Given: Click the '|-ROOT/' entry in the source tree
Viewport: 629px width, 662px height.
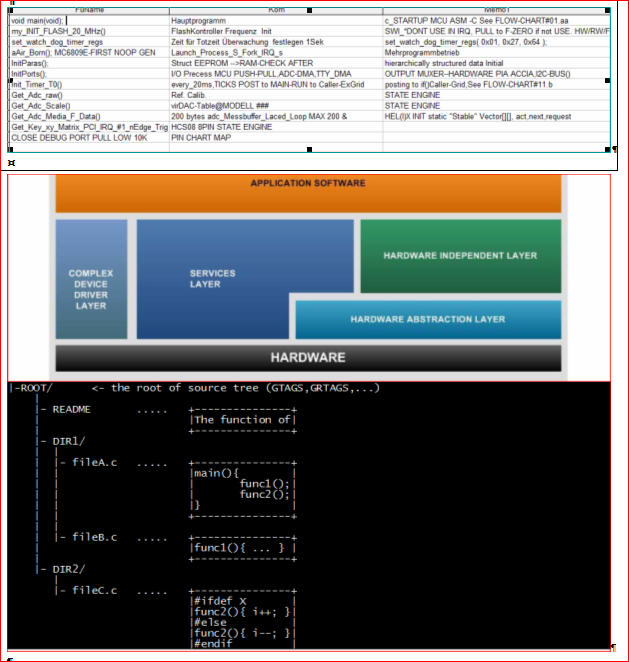Looking at the screenshot, I should (31, 388).
